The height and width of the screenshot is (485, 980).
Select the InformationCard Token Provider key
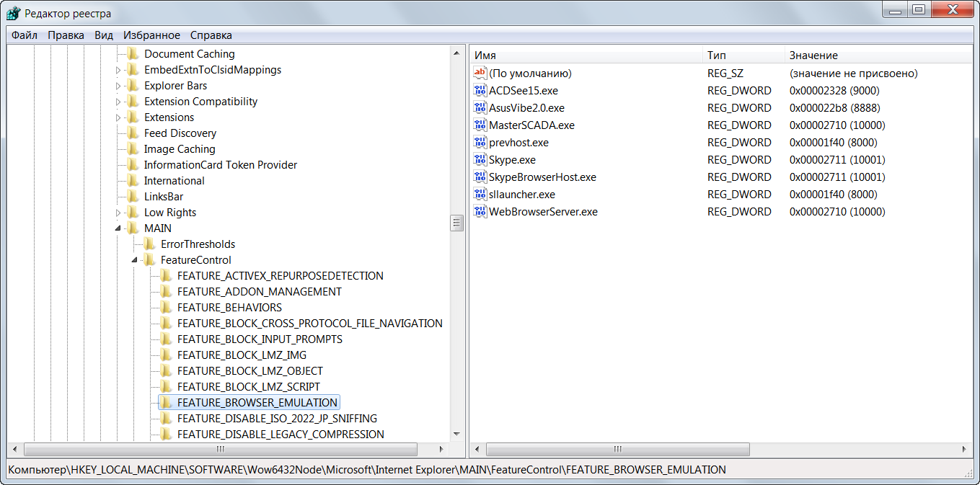coord(221,164)
